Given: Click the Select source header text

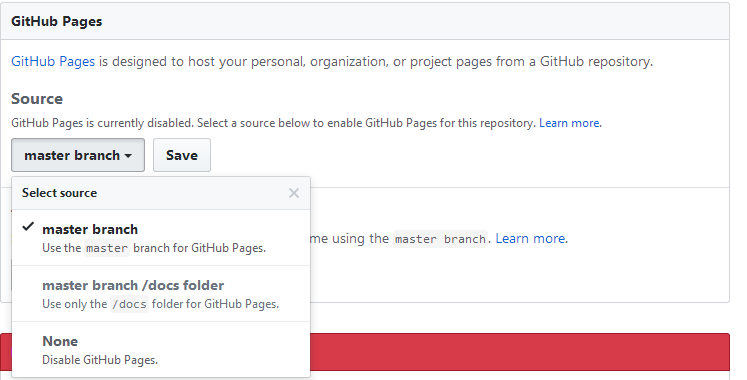Looking at the screenshot, I should click(x=60, y=193).
